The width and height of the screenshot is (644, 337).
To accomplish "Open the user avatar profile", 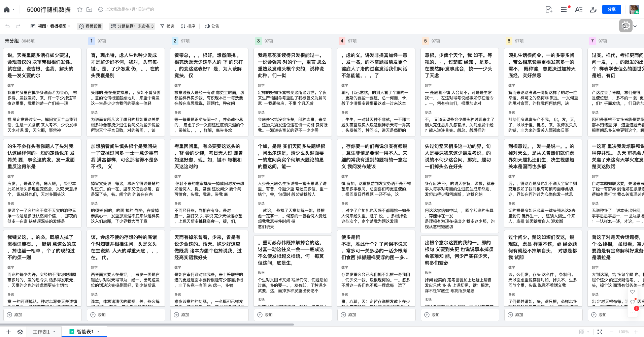I will point(634,9).
